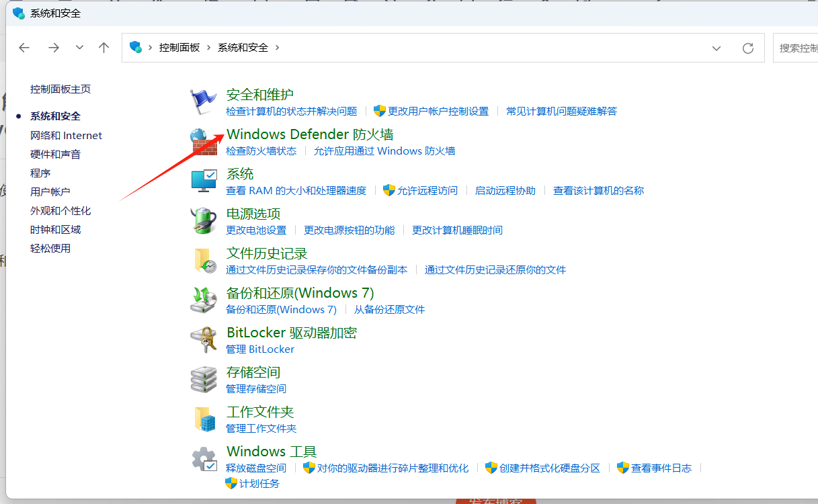Click the Up one level arrow

pos(104,48)
